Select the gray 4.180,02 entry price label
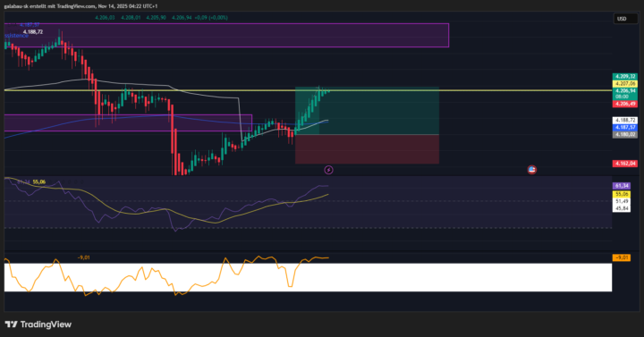 pos(625,135)
